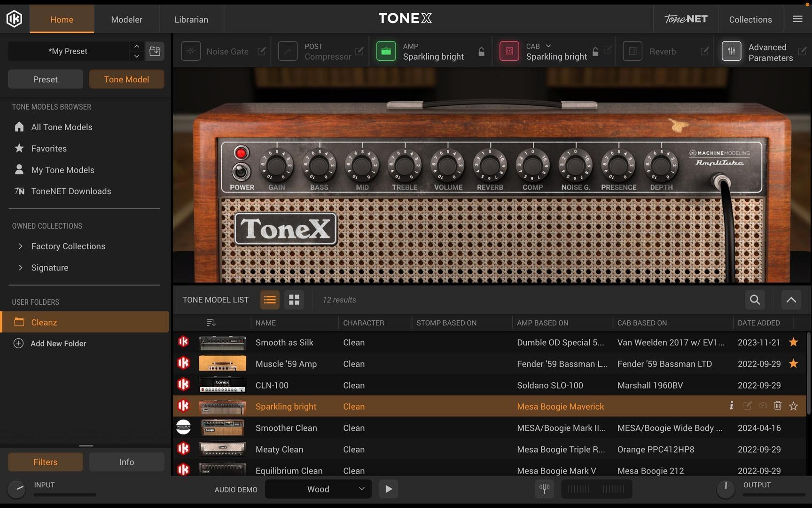
Task: Switch to the Modeler tab
Action: point(126,19)
